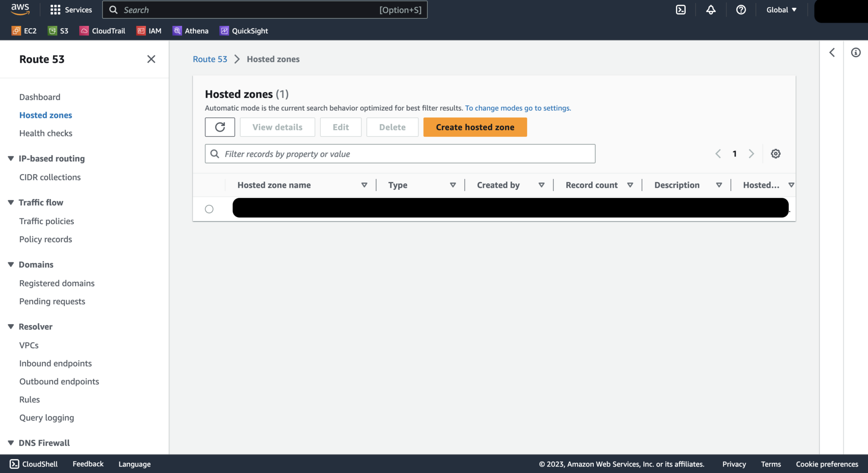This screenshot has height=473, width=868.
Task: Open the CloudTrail shortcut icon
Action: (84, 31)
